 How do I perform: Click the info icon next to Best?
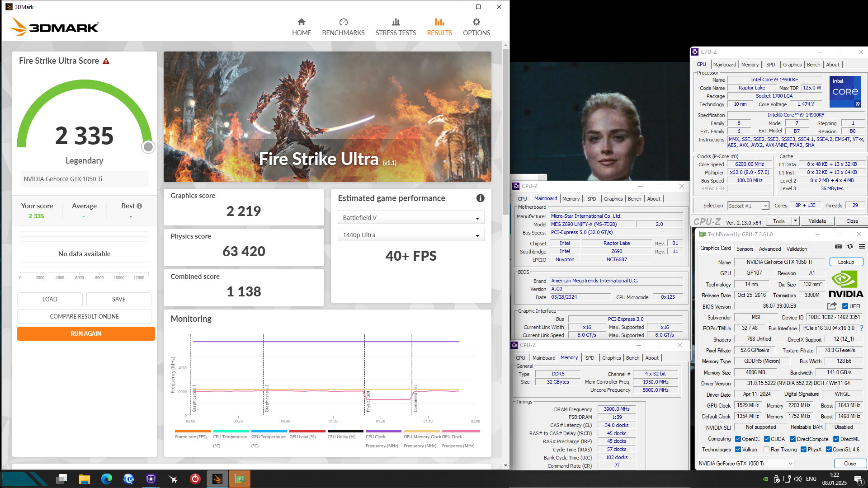(140, 206)
